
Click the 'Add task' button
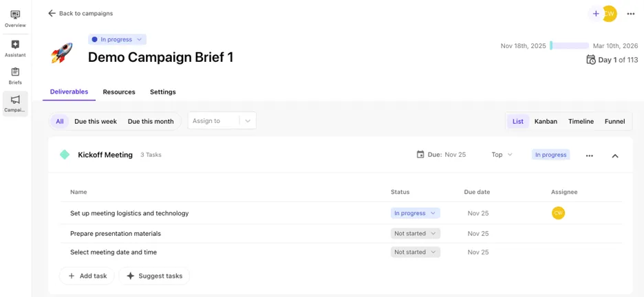point(87,276)
